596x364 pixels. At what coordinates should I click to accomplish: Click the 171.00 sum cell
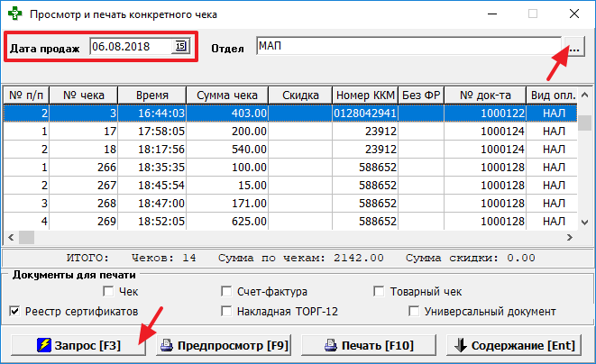click(x=227, y=204)
